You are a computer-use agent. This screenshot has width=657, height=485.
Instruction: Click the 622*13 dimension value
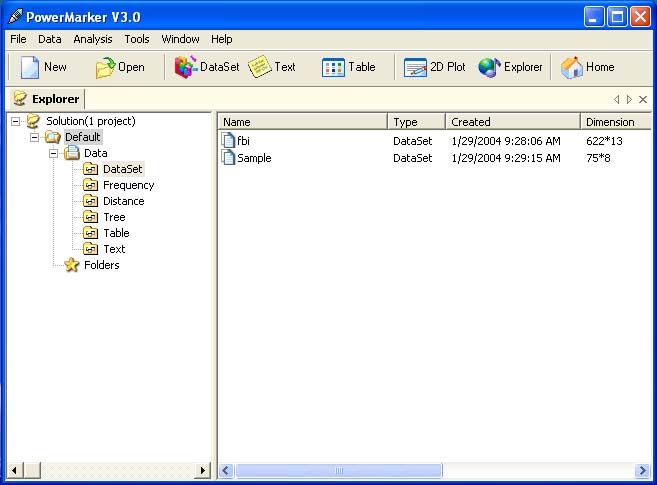[604, 141]
